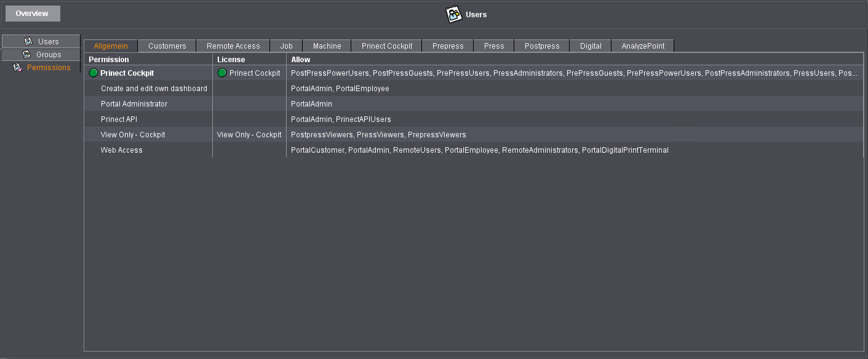
Task: Switch to the Customers tab
Action: click(166, 45)
